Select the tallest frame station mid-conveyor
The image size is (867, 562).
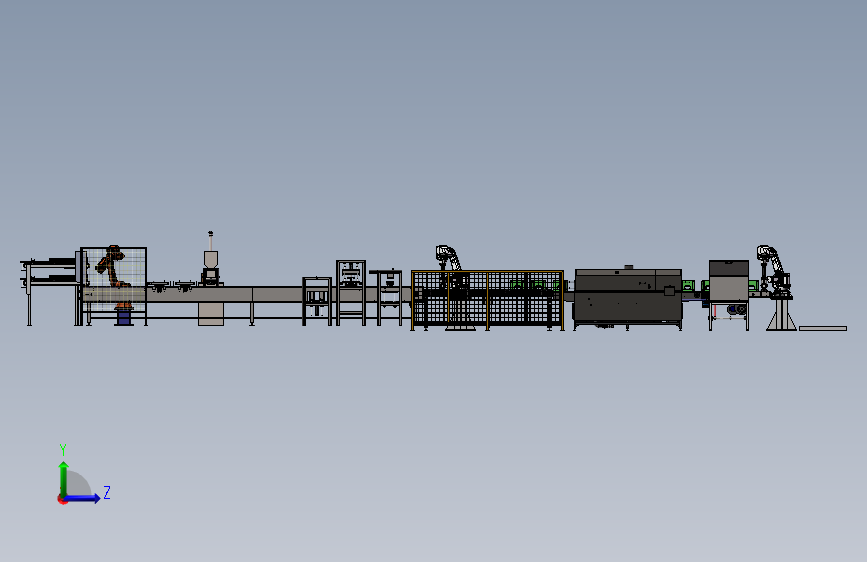[x=351, y=292]
